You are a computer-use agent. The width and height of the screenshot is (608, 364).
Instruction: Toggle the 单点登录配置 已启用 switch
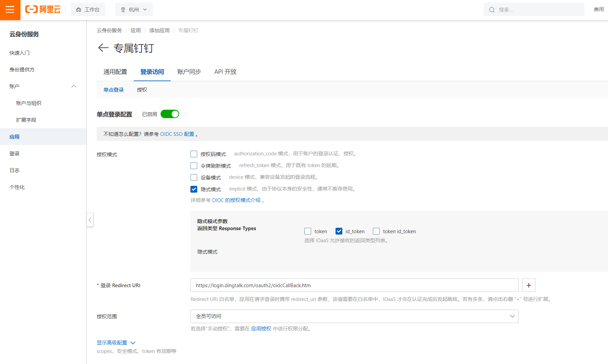170,114
